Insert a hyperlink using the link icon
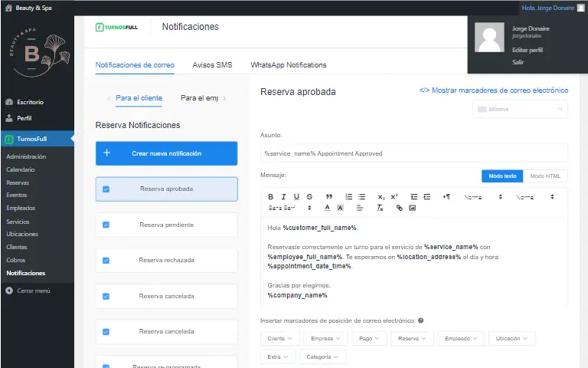The height and width of the screenshot is (368, 588). click(x=399, y=208)
